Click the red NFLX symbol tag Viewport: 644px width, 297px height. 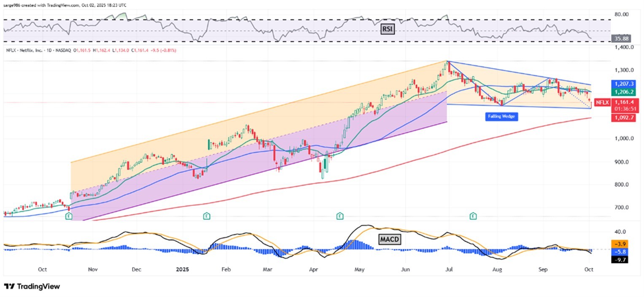point(601,102)
